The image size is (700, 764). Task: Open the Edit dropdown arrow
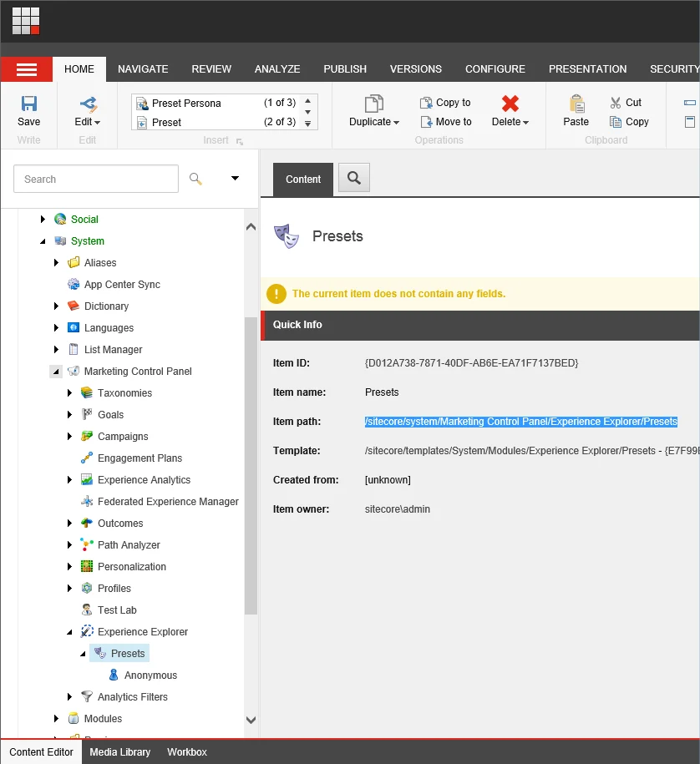point(97,122)
